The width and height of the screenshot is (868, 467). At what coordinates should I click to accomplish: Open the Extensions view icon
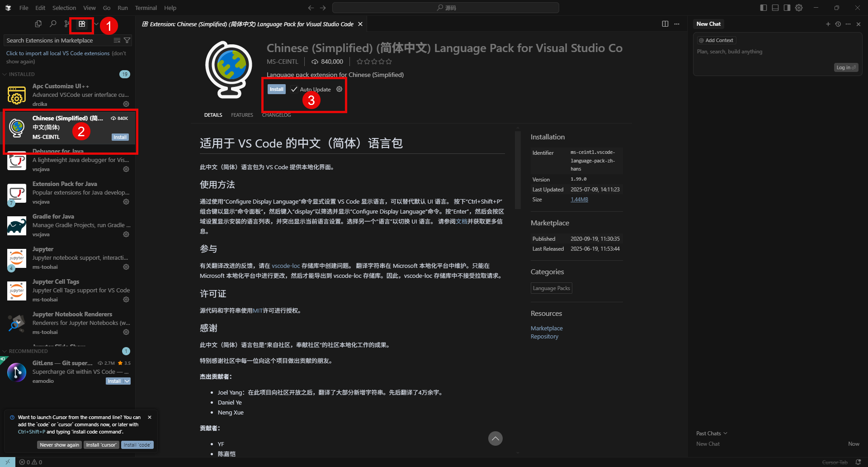tap(82, 24)
